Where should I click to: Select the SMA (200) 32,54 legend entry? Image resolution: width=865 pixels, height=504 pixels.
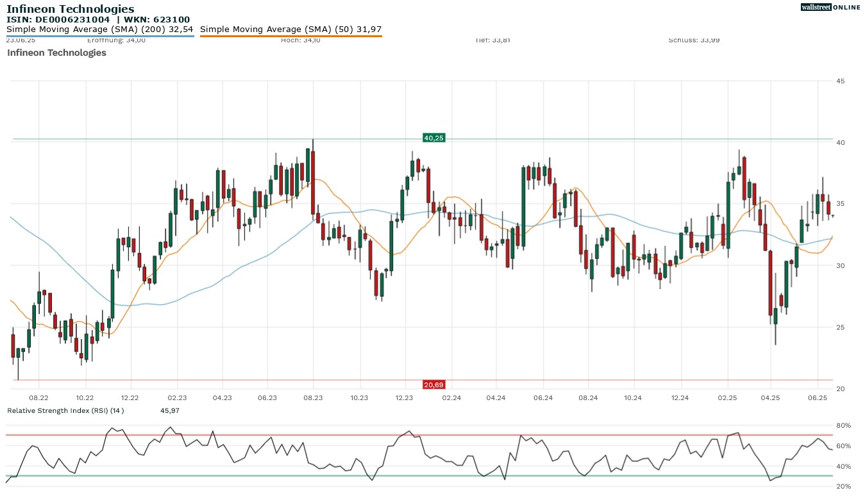tap(100, 29)
